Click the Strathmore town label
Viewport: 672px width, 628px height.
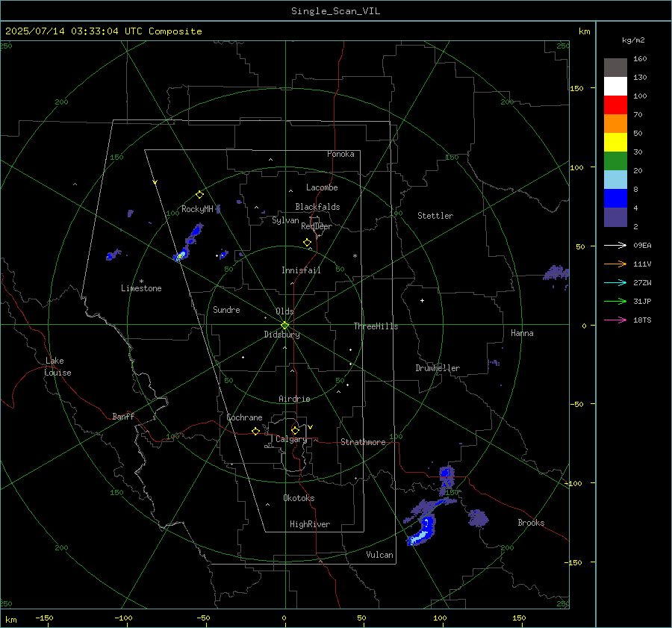coord(363,442)
